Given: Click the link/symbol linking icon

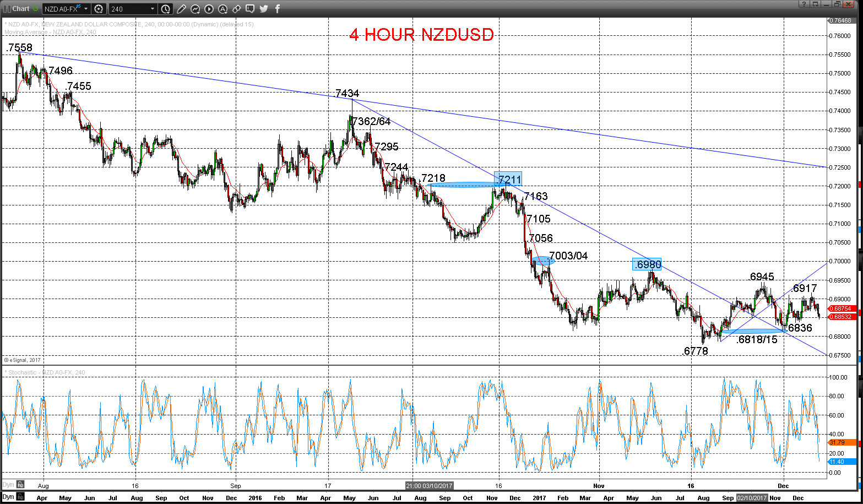Looking at the screenshot, I should click(236, 9).
